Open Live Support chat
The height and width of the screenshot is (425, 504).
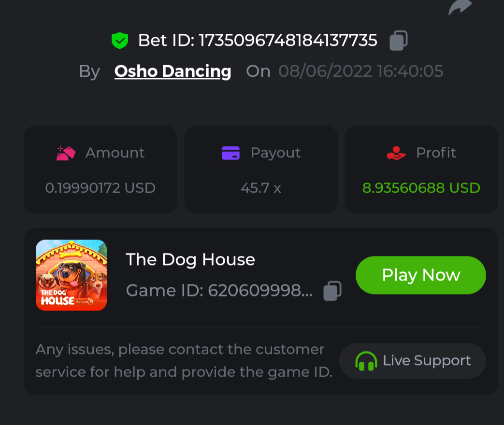413,361
